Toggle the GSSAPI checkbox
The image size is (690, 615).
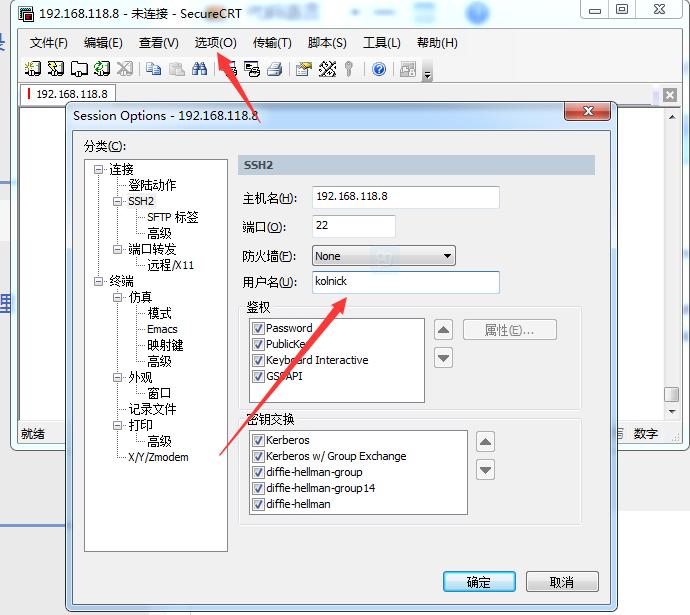[258, 376]
